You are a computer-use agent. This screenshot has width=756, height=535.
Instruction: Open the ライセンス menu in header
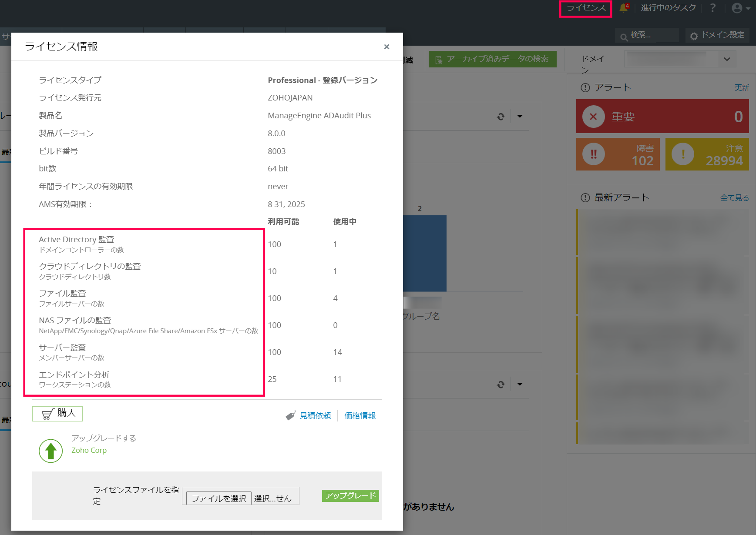[x=586, y=8]
